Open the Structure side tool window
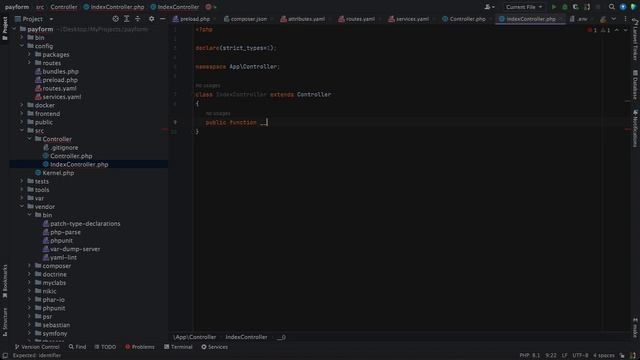Screen dimensions: 640x360 point(5,322)
